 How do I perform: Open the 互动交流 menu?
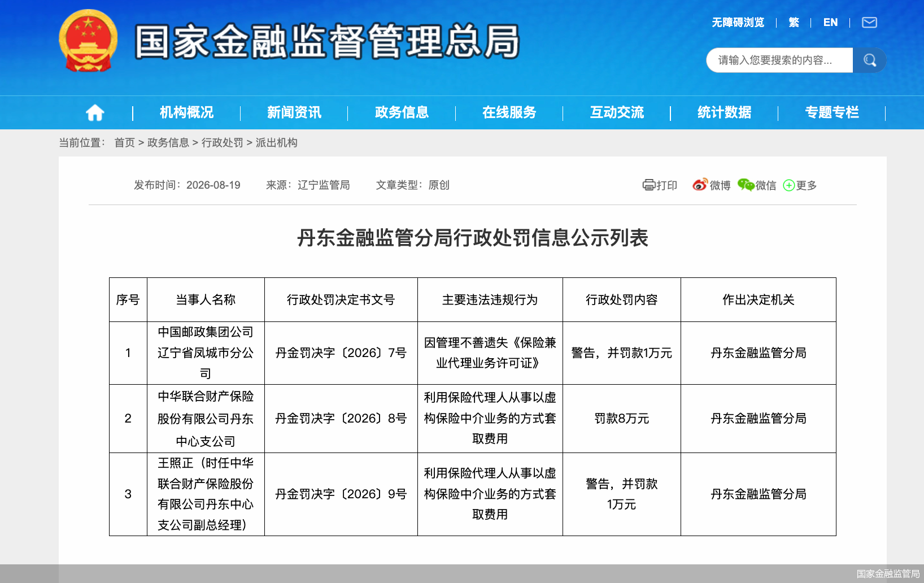tap(617, 112)
